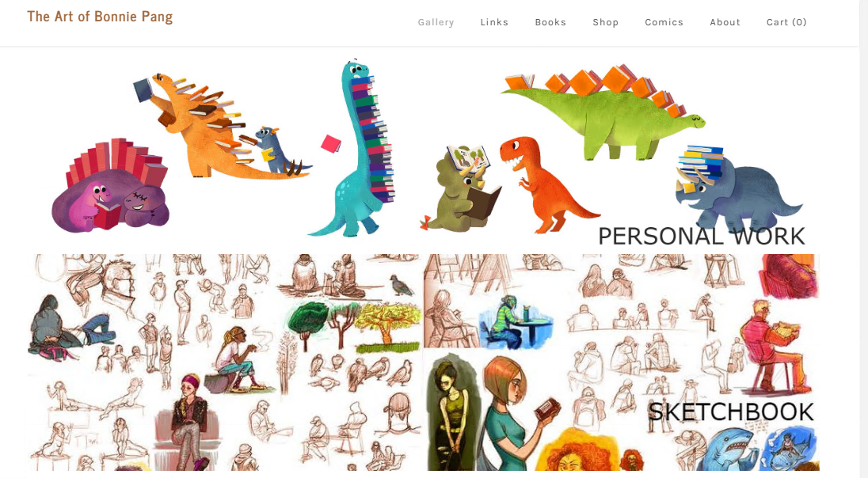The height and width of the screenshot is (478, 868).
Task: Click The Art of Bonnie Pang title
Action: pyautogui.click(x=100, y=17)
